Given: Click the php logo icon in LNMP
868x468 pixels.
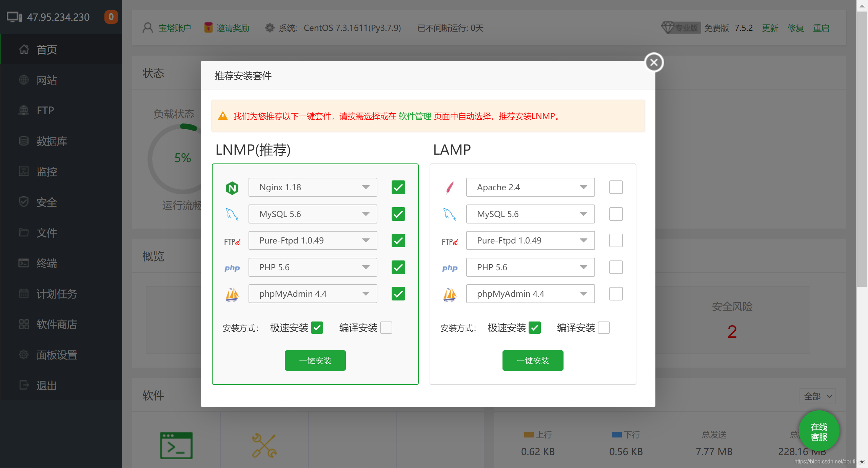Looking at the screenshot, I should coord(232,268).
